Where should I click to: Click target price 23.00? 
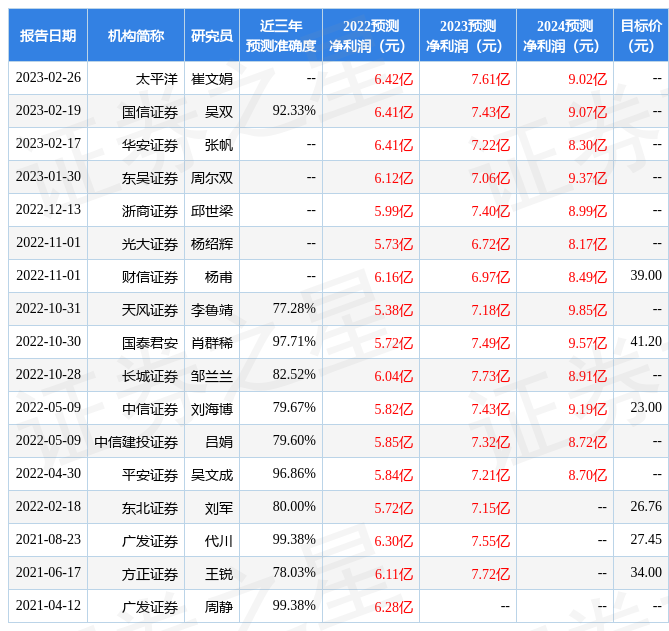(x=646, y=407)
